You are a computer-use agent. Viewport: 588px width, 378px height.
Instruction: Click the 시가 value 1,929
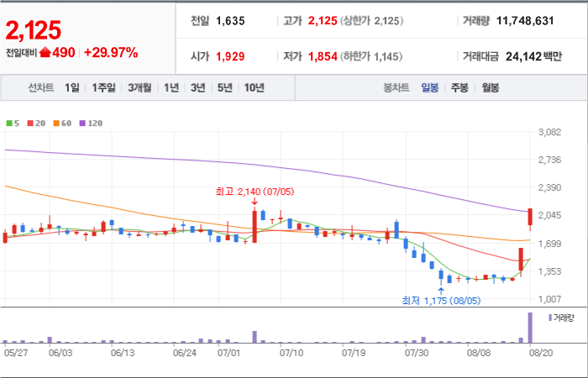click(x=230, y=56)
